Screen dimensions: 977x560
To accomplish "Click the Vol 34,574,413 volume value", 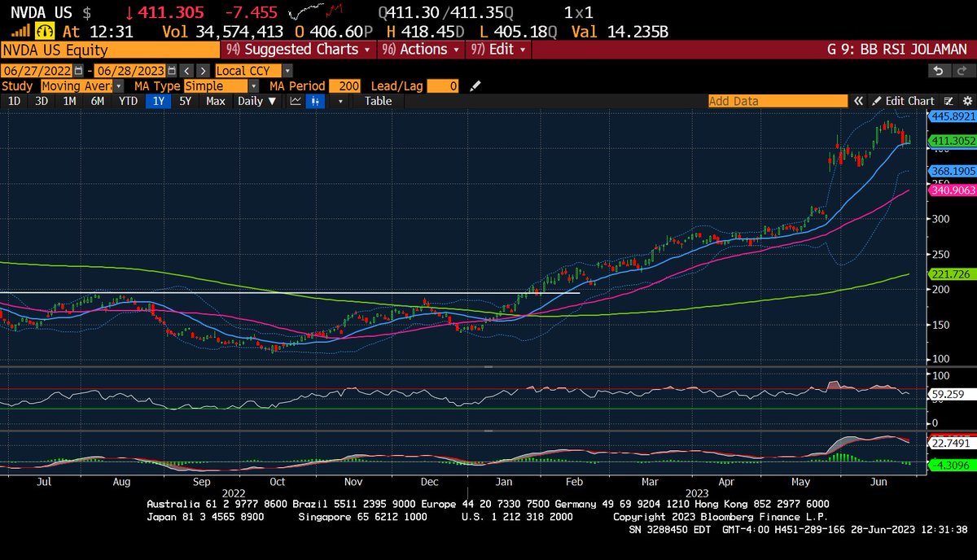I will tap(222, 32).
